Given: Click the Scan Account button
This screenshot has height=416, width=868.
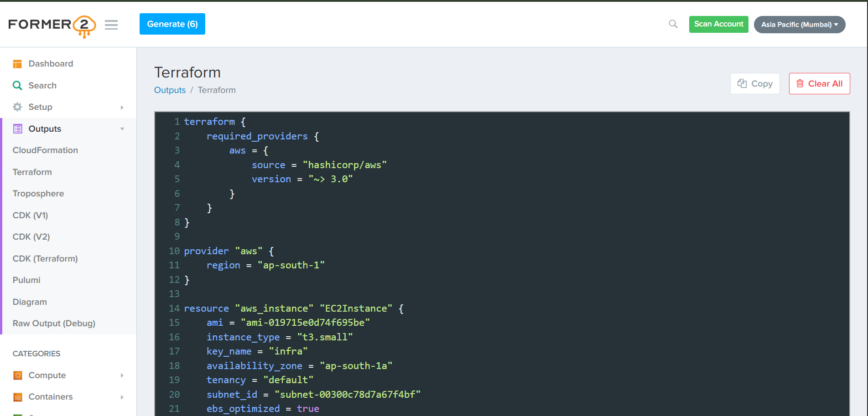Looking at the screenshot, I should tap(718, 24).
